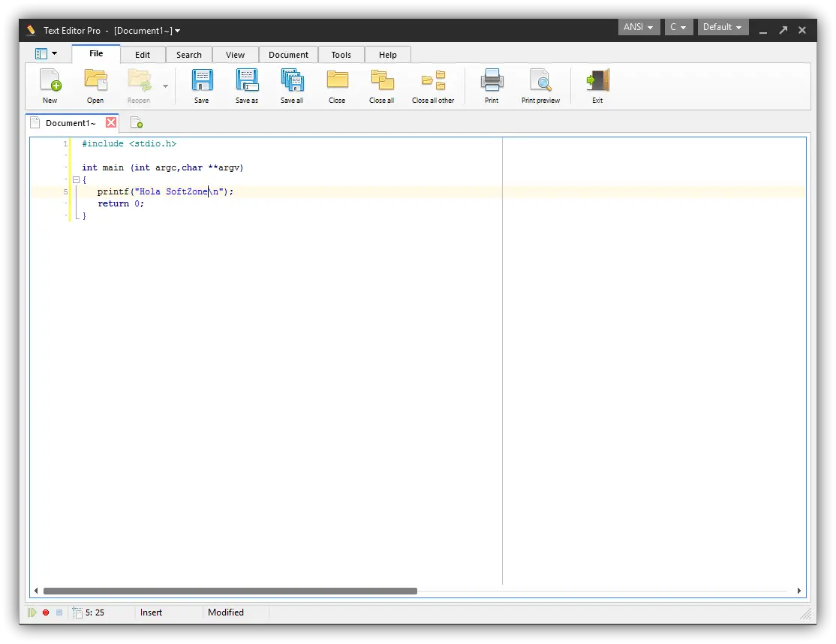
Task: Click on the #include <stdio.h> line
Action: click(129, 144)
